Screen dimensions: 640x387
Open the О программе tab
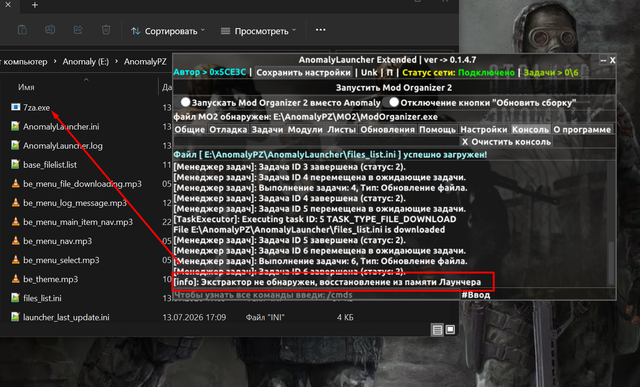click(582, 129)
